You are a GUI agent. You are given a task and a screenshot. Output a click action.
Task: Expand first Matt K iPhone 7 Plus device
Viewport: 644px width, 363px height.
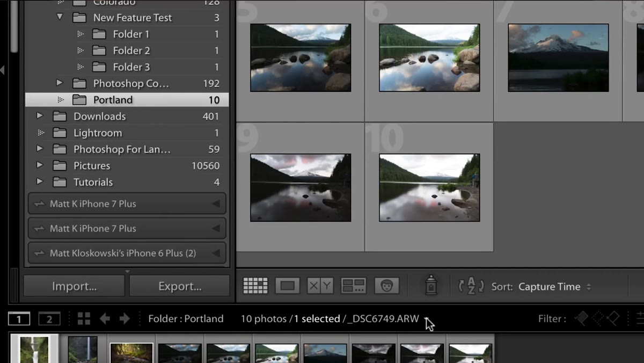[x=216, y=204]
